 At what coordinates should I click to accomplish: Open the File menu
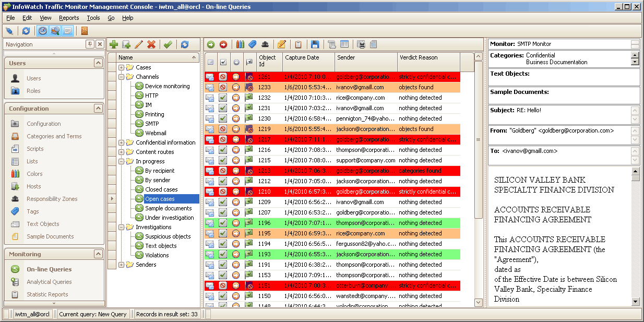10,18
